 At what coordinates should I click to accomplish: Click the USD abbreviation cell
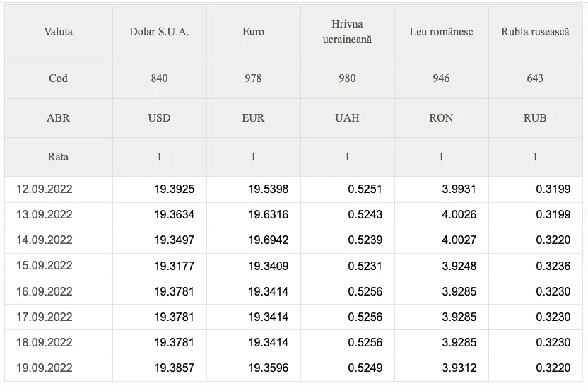click(160, 118)
